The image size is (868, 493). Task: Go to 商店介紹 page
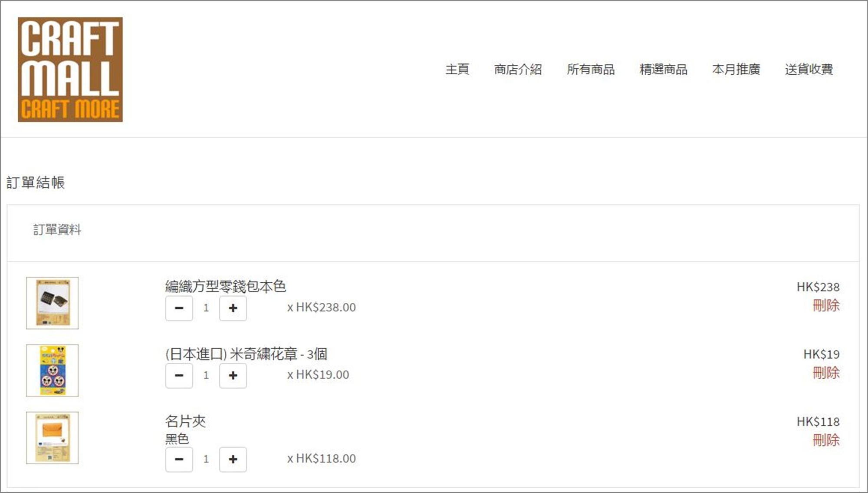coord(518,69)
